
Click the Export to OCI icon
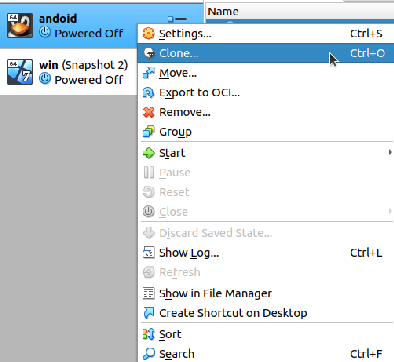tap(149, 92)
